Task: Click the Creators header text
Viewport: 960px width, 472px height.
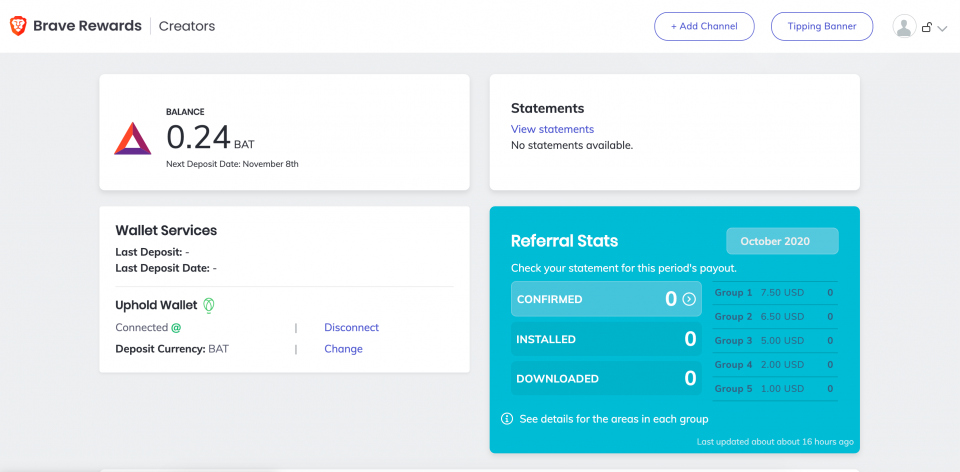Action: pos(187,26)
